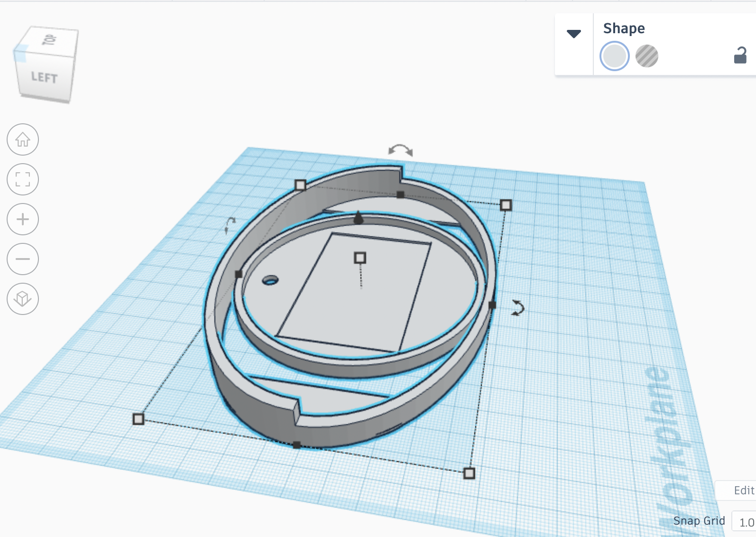Click the bottom-left corner resize handle

point(138,419)
